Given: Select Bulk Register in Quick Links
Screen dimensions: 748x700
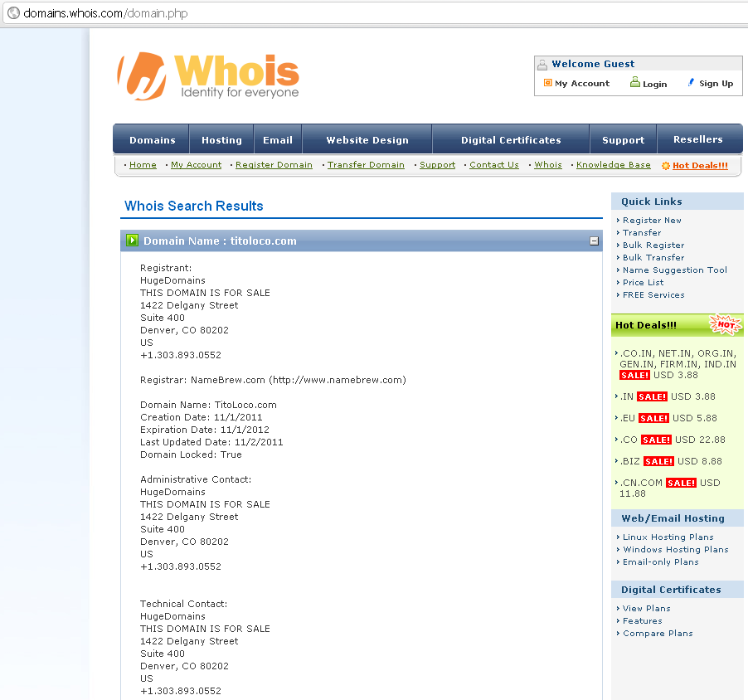Looking at the screenshot, I should pos(653,245).
